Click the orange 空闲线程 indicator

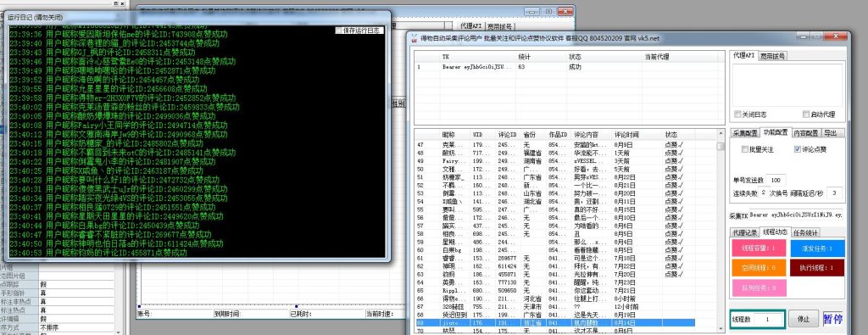point(759,268)
